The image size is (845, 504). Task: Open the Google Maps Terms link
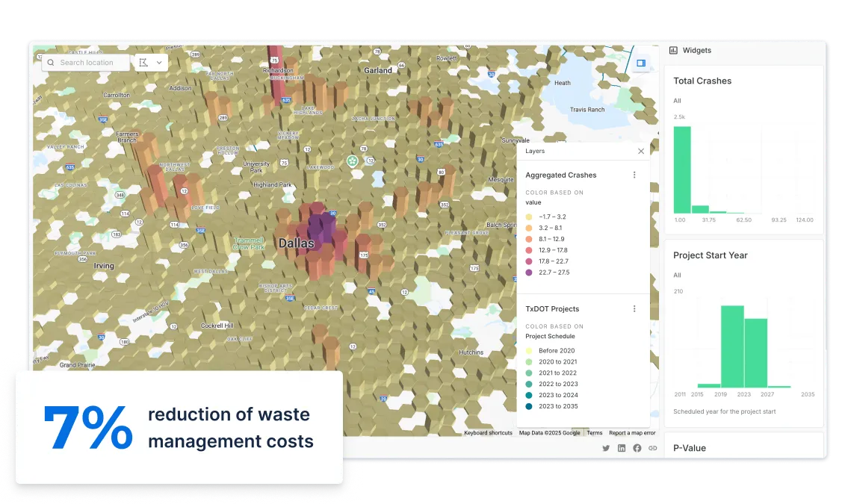[595, 432]
